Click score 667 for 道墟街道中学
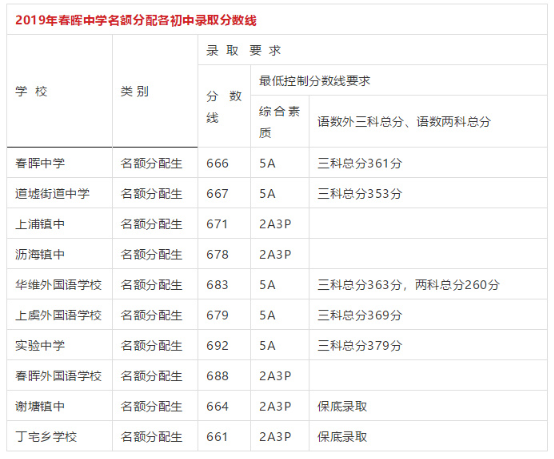This screenshot has height=459, width=554. 217,194
